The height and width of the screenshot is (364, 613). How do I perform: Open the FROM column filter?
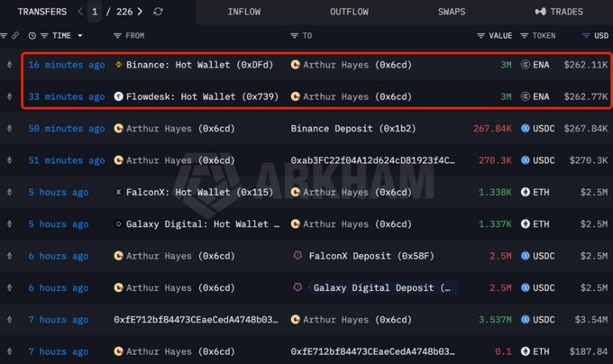117,35
